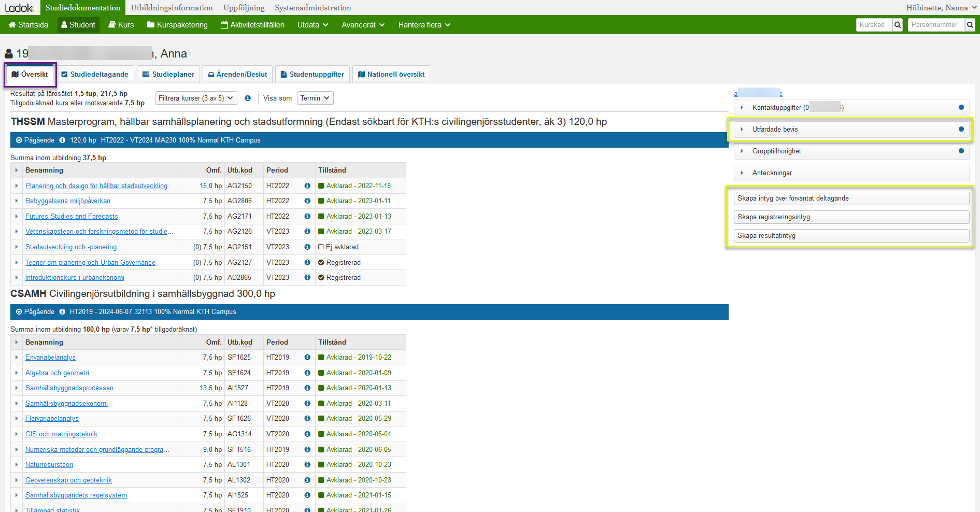
Task: Click info icon for Algebra och geometri row
Action: pyautogui.click(x=307, y=373)
